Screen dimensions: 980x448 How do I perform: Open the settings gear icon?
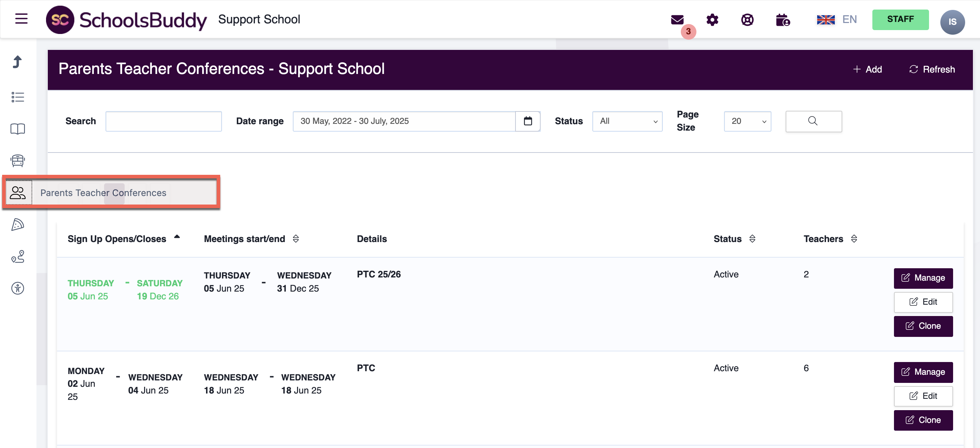[x=712, y=19]
